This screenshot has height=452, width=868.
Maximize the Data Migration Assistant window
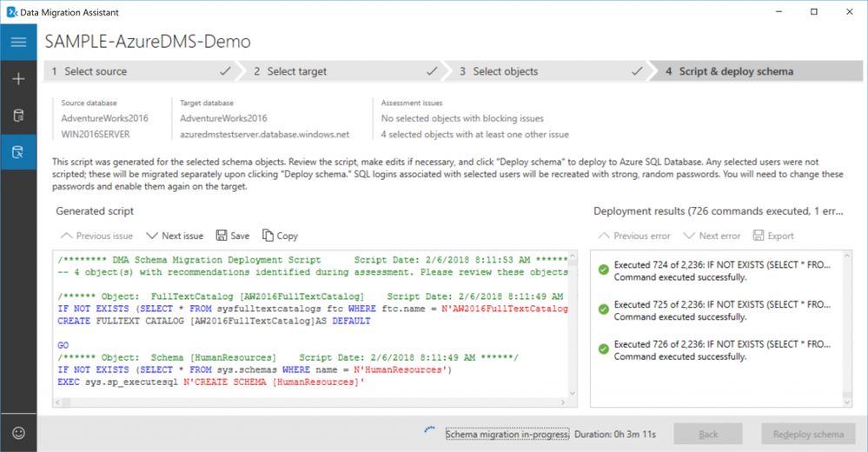[814, 11]
